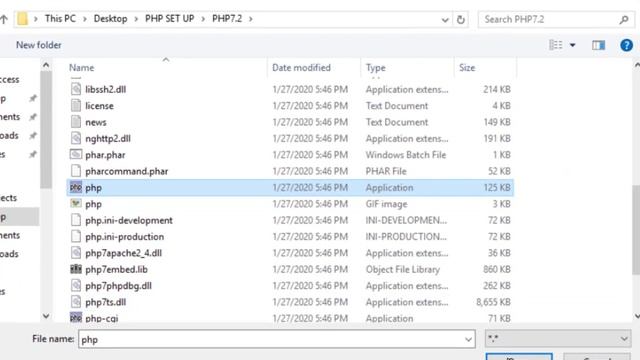The height and width of the screenshot is (360, 640).
Task: Select the php7embed.lib library icon
Action: point(76,269)
